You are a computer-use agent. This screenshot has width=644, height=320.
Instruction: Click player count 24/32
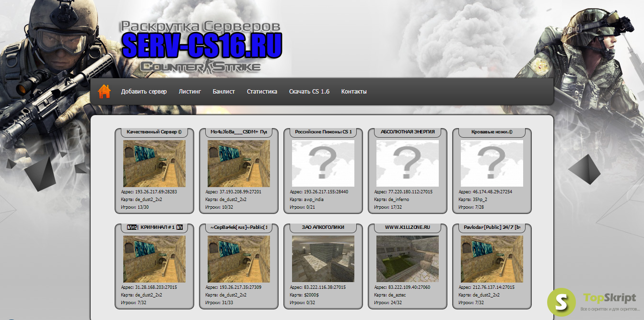click(x=397, y=303)
